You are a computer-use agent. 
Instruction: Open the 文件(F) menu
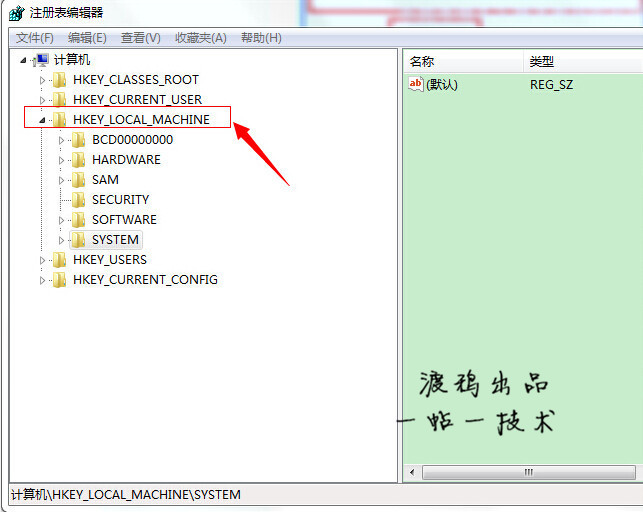coord(35,37)
